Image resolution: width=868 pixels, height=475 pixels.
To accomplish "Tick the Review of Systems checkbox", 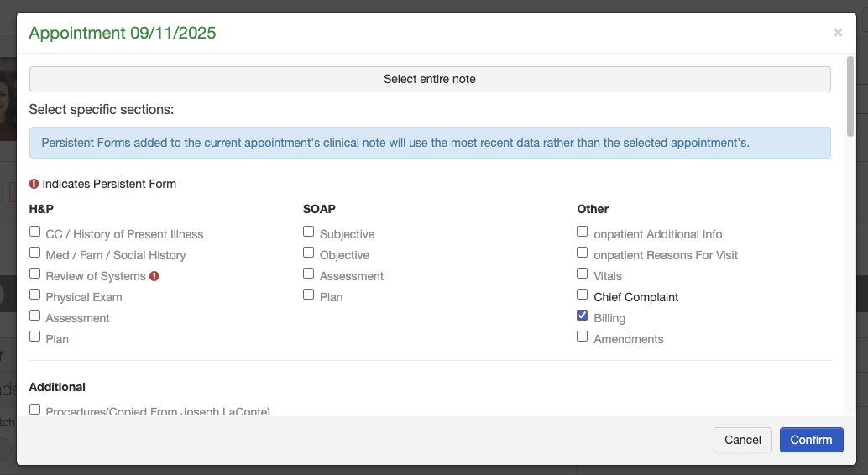I will click(35, 274).
